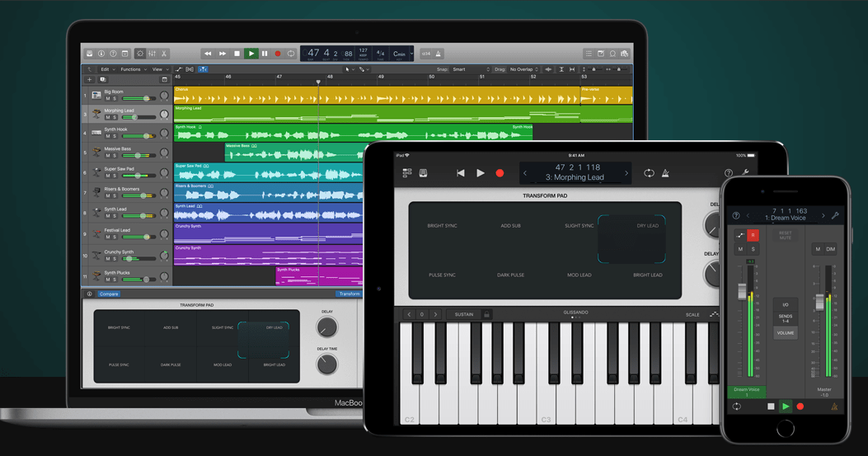Open the Editors scissors icon on MacBook
The image size is (868, 456).
(x=164, y=54)
